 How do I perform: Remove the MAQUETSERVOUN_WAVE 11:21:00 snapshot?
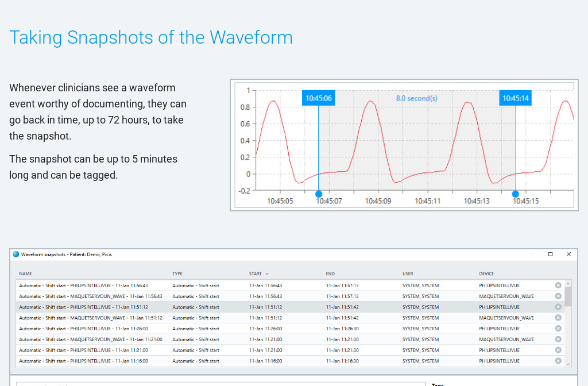pos(558,339)
